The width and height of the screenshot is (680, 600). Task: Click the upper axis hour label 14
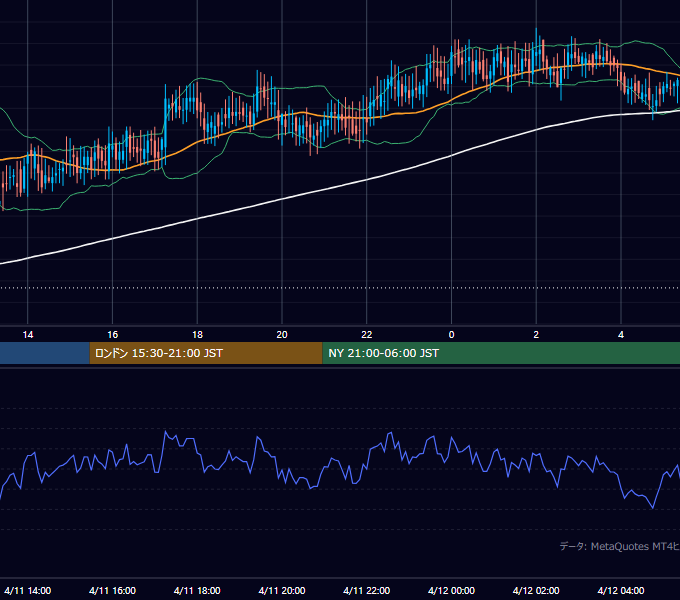coord(28,335)
